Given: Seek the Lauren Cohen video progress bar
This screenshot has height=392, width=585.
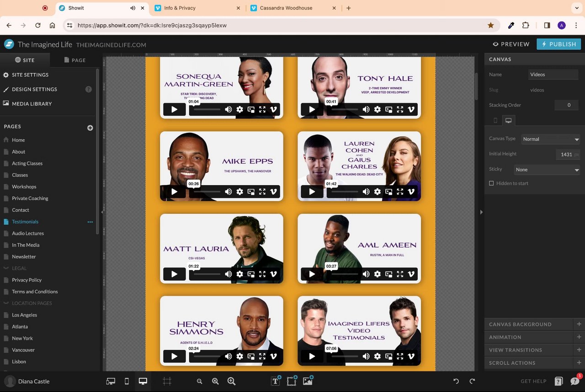Looking at the screenshot, I should tap(345, 192).
